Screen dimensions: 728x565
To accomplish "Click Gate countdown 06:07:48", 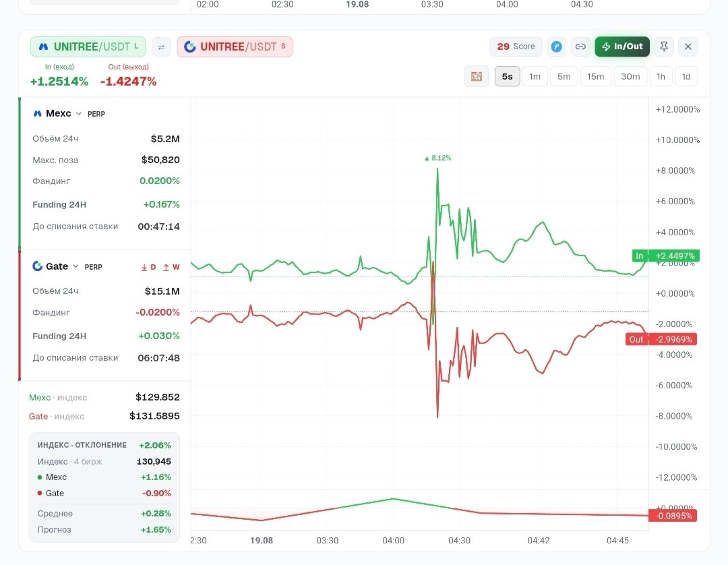I will (159, 358).
